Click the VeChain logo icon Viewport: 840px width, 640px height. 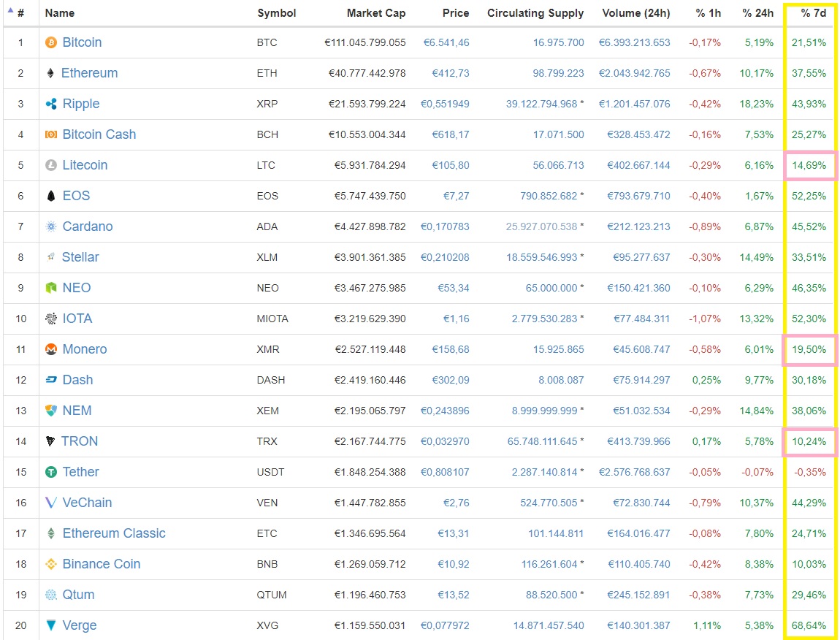click(51, 502)
